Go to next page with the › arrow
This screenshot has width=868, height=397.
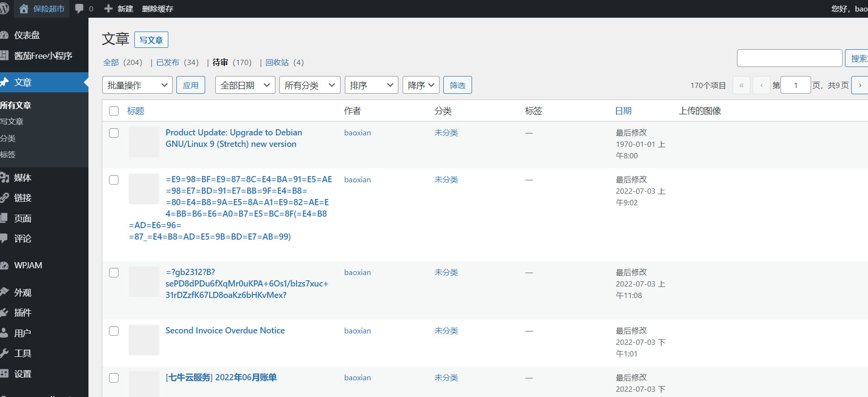click(860, 85)
